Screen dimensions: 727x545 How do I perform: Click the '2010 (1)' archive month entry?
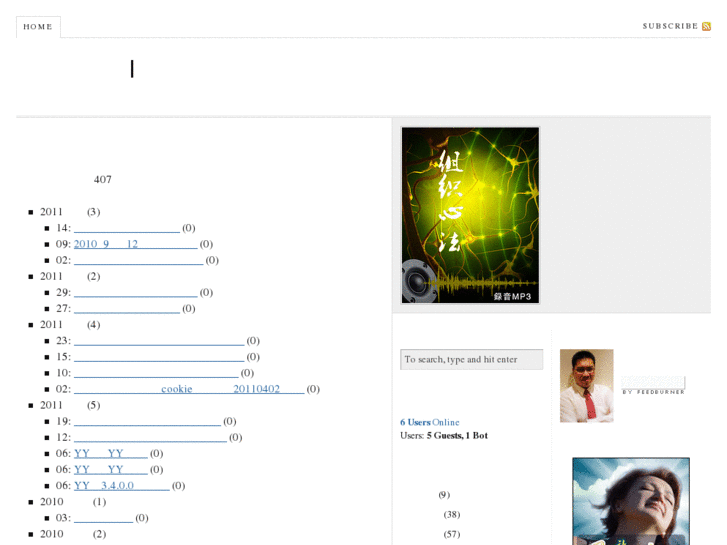[73, 502]
